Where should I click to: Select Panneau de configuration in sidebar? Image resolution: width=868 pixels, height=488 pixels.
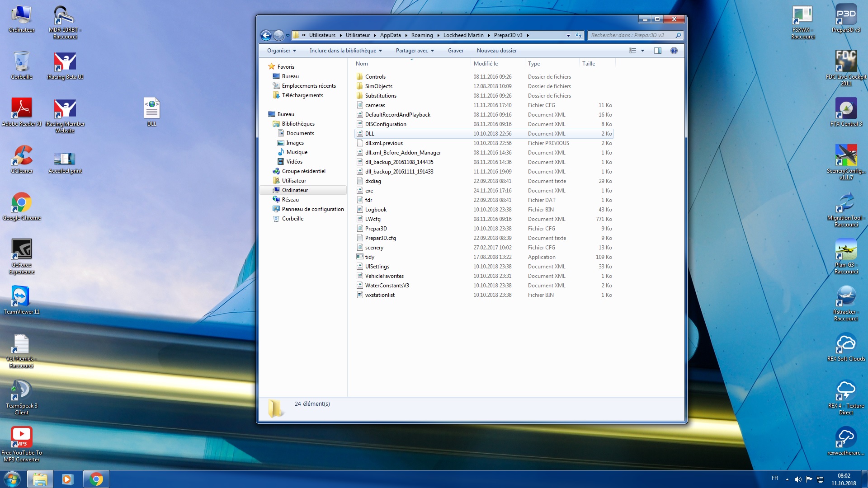click(313, 209)
